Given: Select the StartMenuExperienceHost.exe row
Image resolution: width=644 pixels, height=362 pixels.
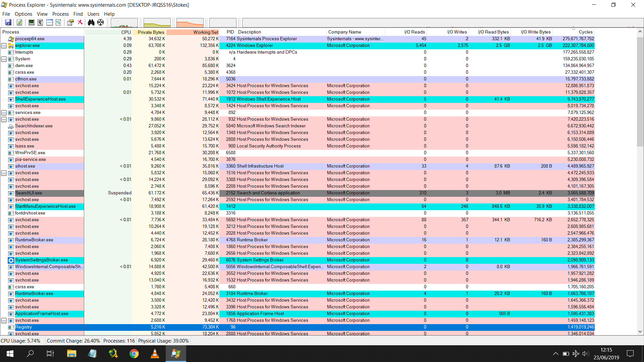Looking at the screenshot, I should (x=298, y=206).
